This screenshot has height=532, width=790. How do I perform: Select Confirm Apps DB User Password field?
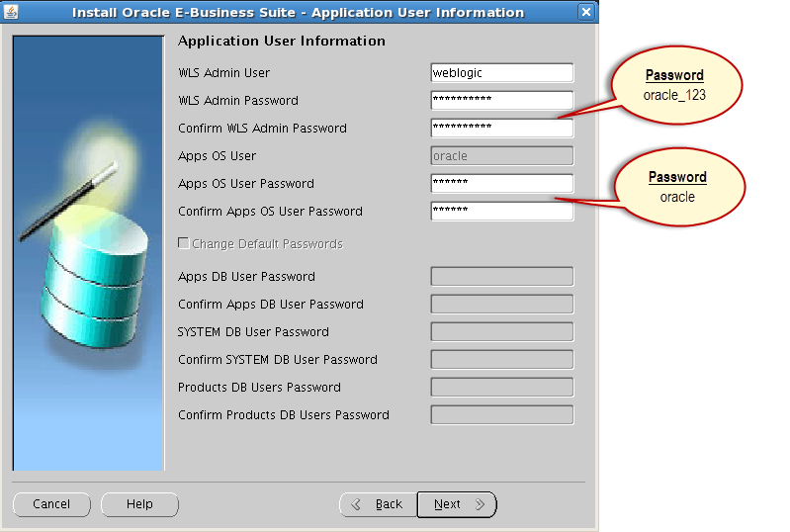[x=502, y=305]
